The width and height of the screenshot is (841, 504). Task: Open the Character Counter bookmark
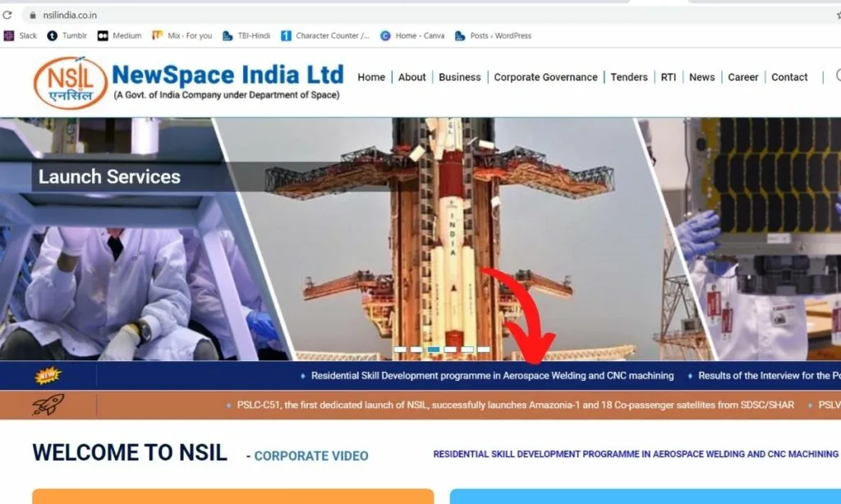325,36
